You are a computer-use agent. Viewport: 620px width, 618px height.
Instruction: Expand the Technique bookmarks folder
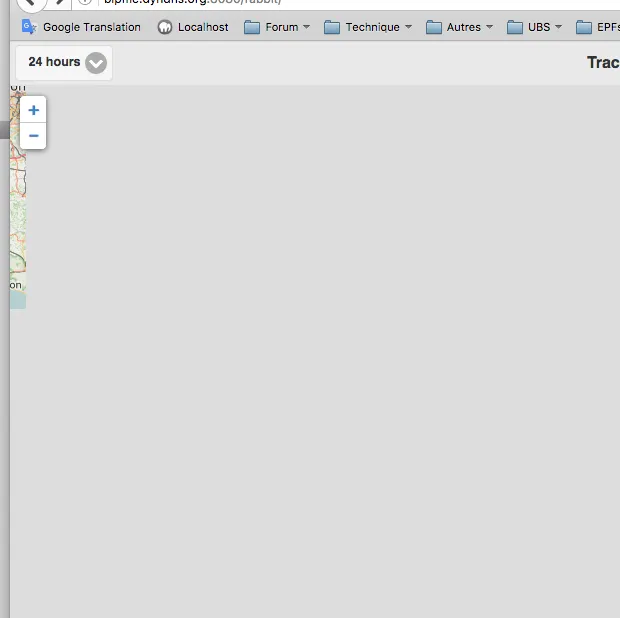(x=368, y=27)
